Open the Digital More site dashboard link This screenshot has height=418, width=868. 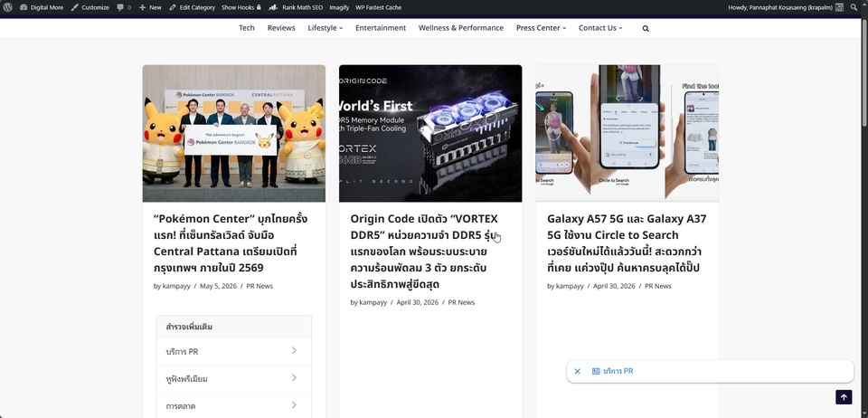pyautogui.click(x=42, y=8)
